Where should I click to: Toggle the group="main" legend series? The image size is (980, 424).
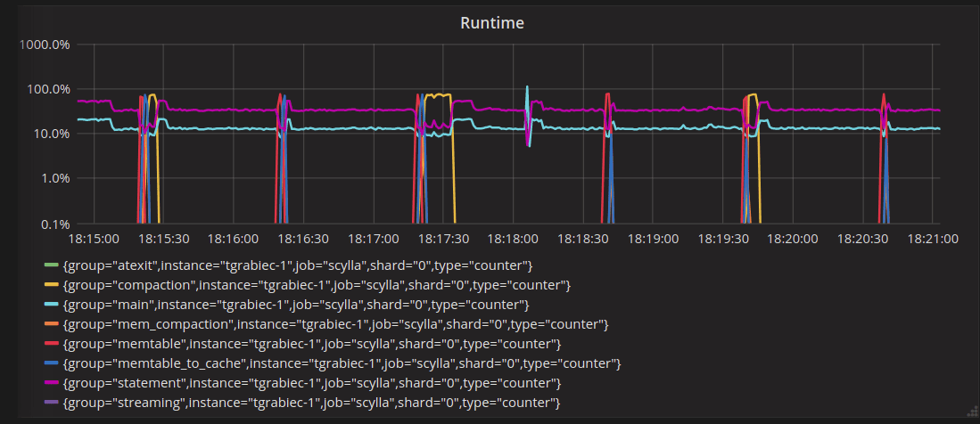296,304
